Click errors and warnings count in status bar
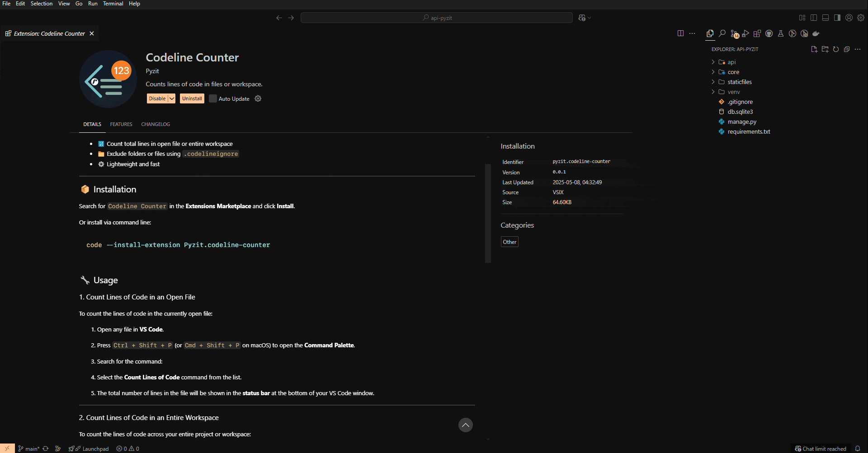Viewport: 868px width, 453px height. pyautogui.click(x=128, y=448)
